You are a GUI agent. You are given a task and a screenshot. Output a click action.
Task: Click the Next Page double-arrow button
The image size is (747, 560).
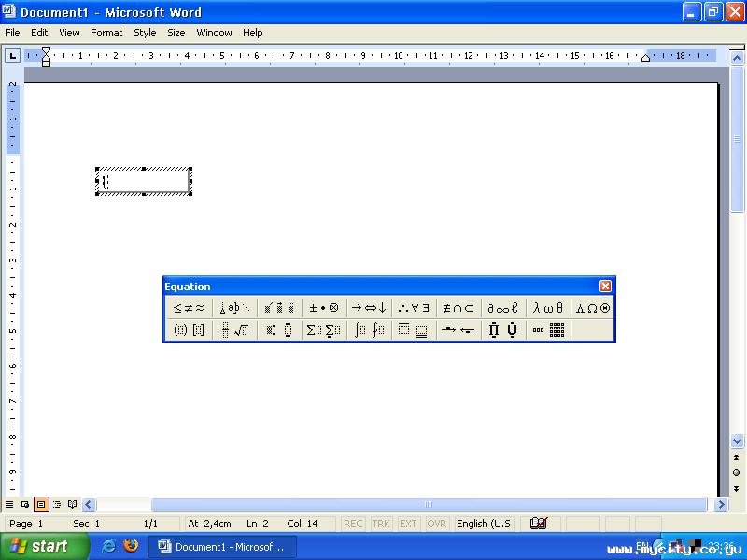click(x=737, y=488)
